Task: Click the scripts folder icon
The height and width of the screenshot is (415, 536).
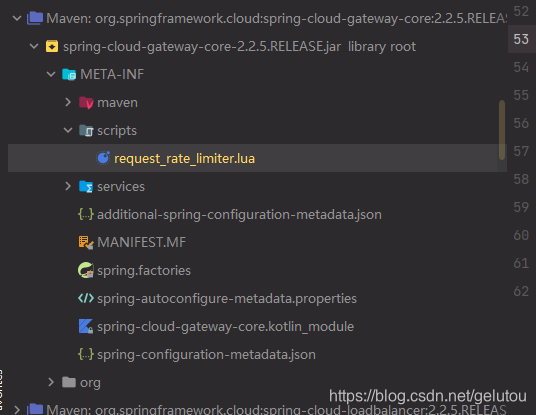Action: click(86, 130)
